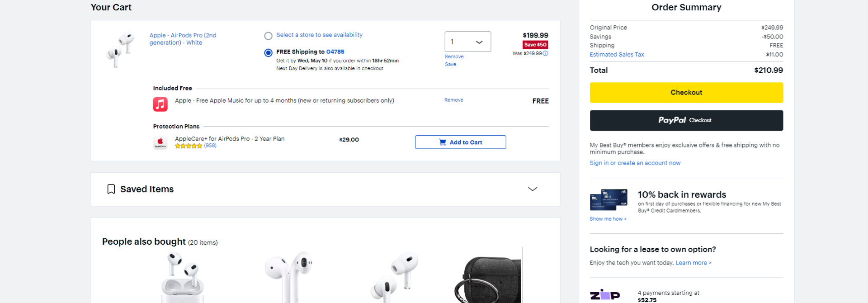Click the star rating for the AppleCare plan
The width and height of the screenshot is (868, 303).
click(x=189, y=146)
